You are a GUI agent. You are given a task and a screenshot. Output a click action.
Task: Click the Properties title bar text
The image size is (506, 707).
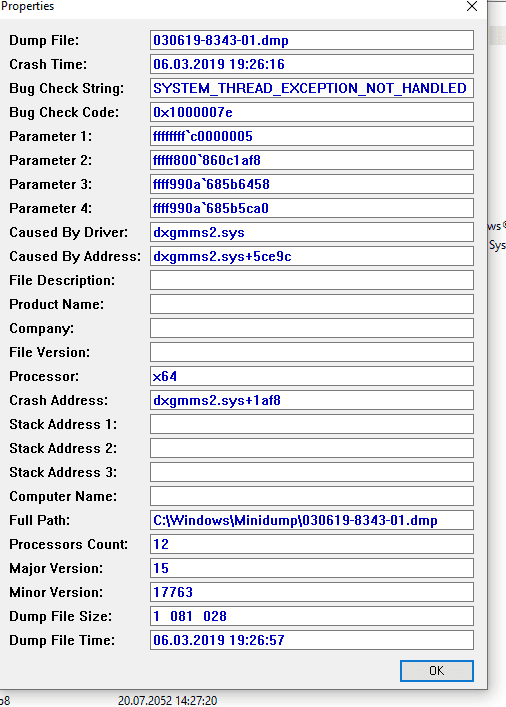pyautogui.click(x=27, y=6)
